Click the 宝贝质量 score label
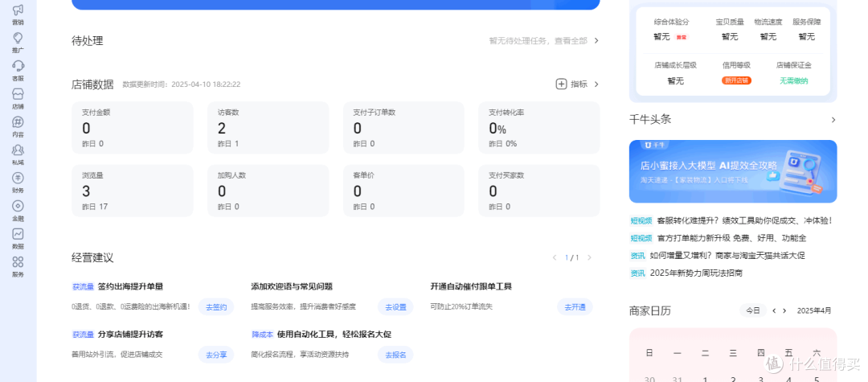The height and width of the screenshot is (382, 868). (730, 23)
